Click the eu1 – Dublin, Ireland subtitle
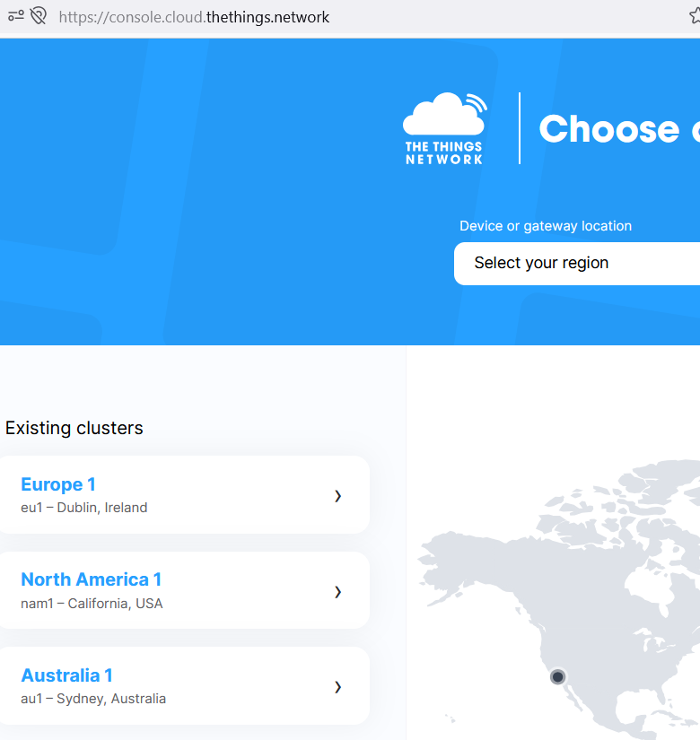 tap(83, 508)
